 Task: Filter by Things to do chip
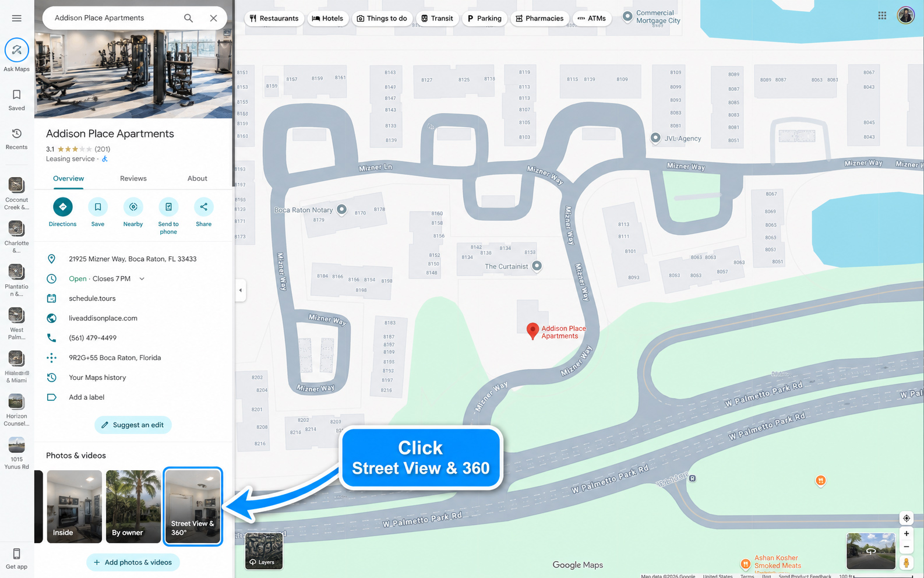(x=382, y=19)
